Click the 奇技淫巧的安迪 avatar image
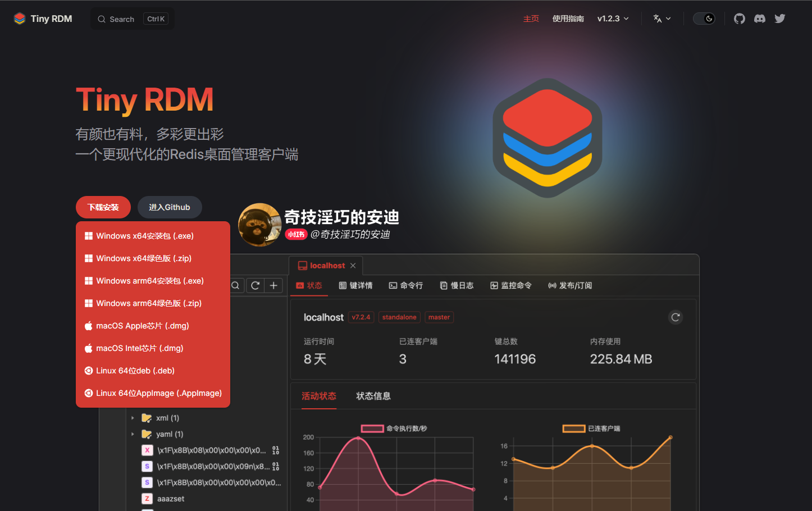The width and height of the screenshot is (812, 511). coord(259,225)
